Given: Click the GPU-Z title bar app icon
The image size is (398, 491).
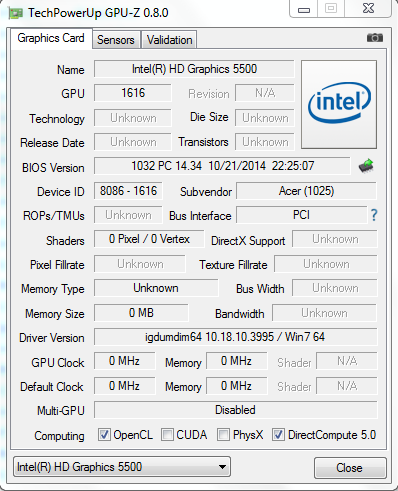Looking at the screenshot, I should coord(15,13).
